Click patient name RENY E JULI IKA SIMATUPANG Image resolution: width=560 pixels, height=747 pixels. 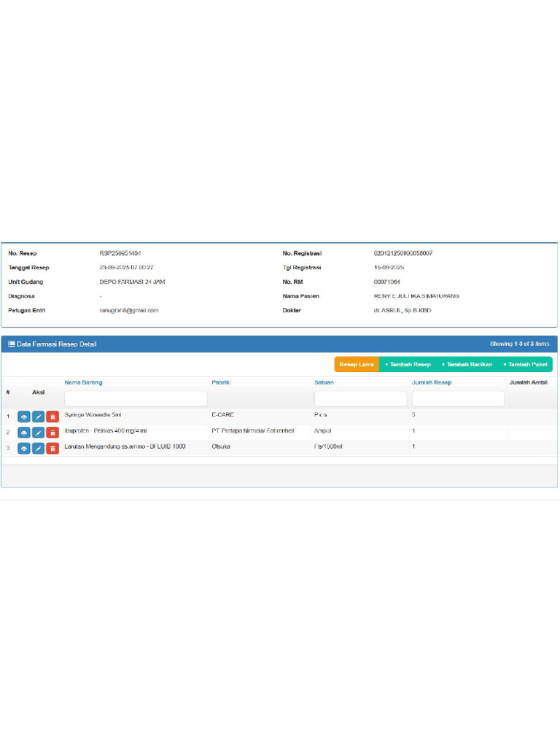(x=416, y=296)
